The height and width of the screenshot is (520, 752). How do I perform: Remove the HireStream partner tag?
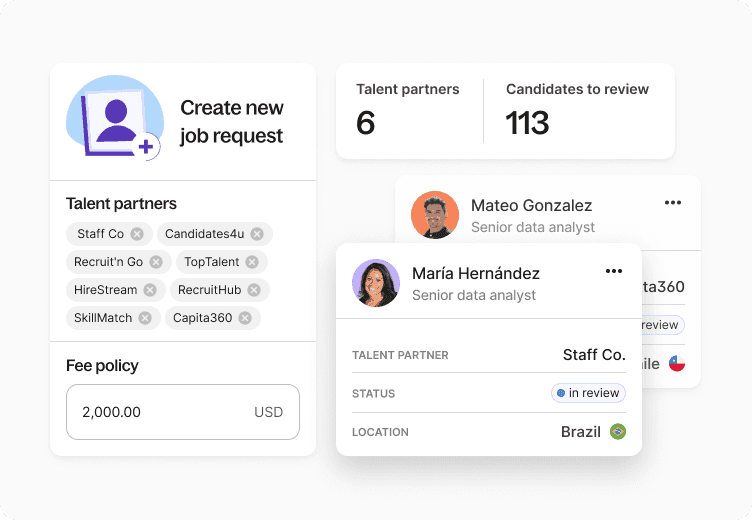150,290
